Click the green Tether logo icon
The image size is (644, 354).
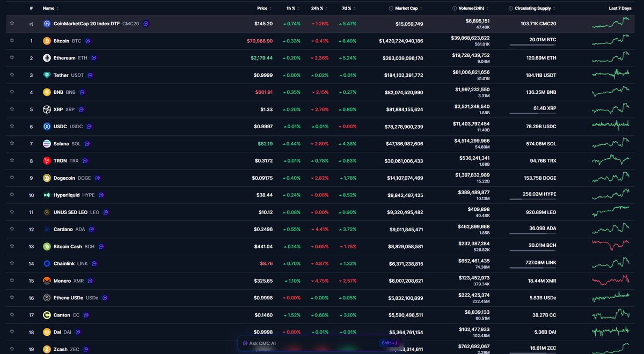[47, 75]
